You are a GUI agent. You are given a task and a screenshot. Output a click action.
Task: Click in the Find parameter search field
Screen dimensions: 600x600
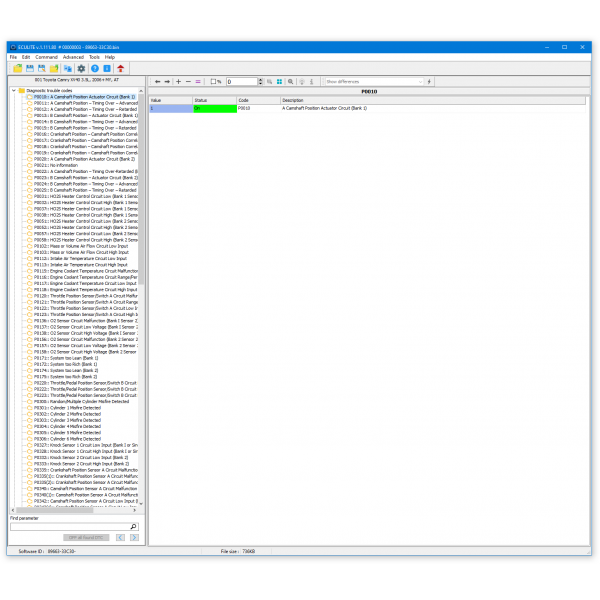70,526
